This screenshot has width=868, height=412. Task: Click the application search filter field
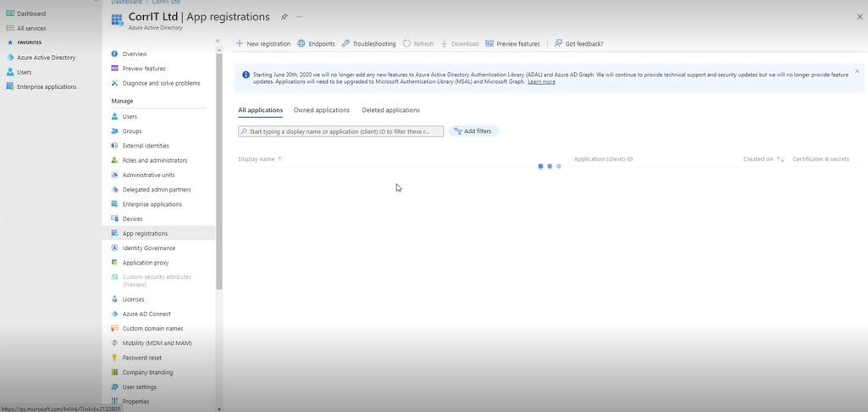point(341,131)
